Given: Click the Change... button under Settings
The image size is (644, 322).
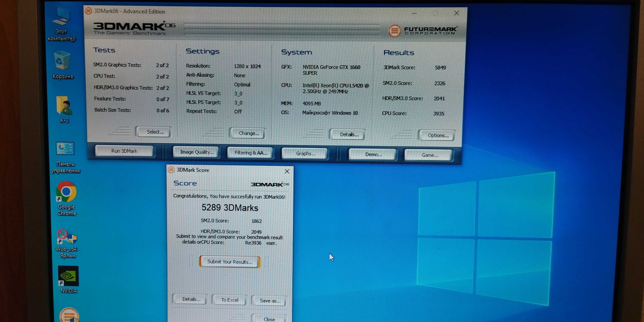Looking at the screenshot, I should click(x=247, y=133).
